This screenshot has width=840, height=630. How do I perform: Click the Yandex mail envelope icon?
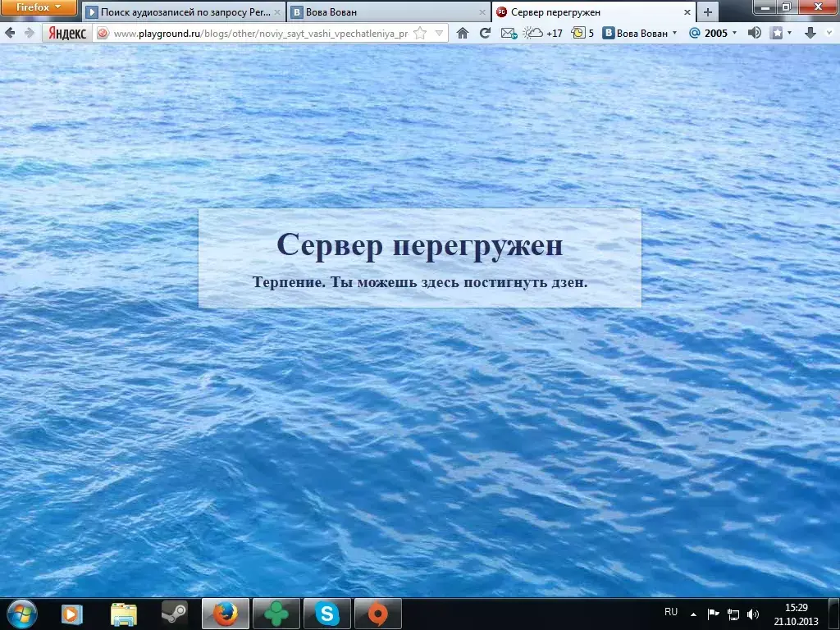[509, 33]
